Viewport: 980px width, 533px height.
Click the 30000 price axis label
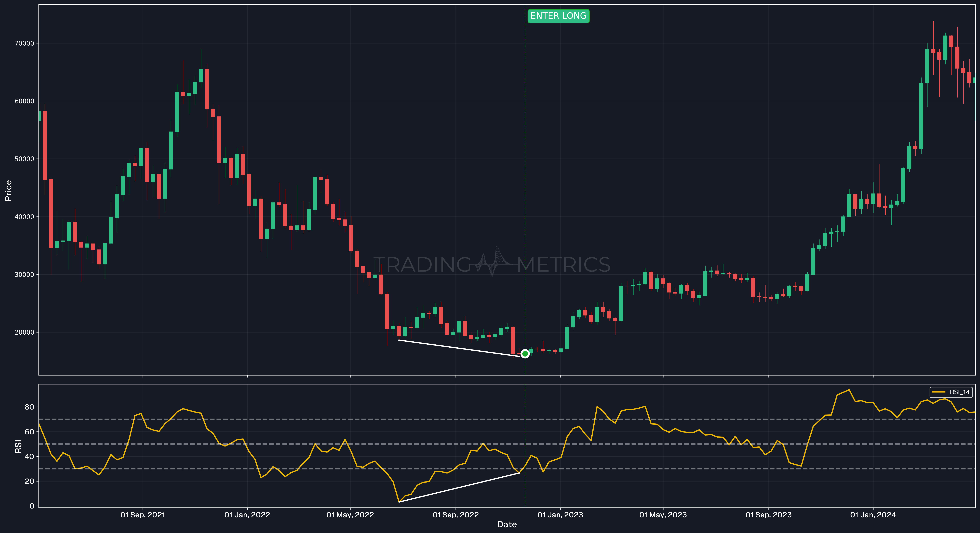click(x=24, y=275)
